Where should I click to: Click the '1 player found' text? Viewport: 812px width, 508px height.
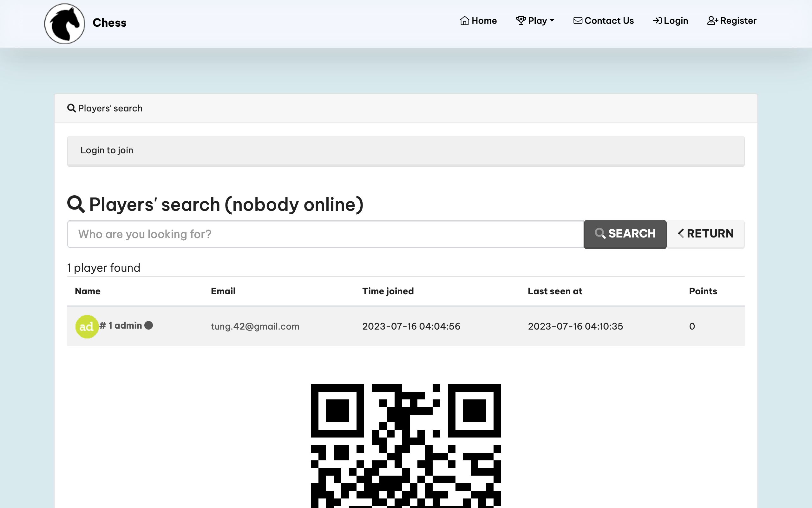pyautogui.click(x=104, y=268)
